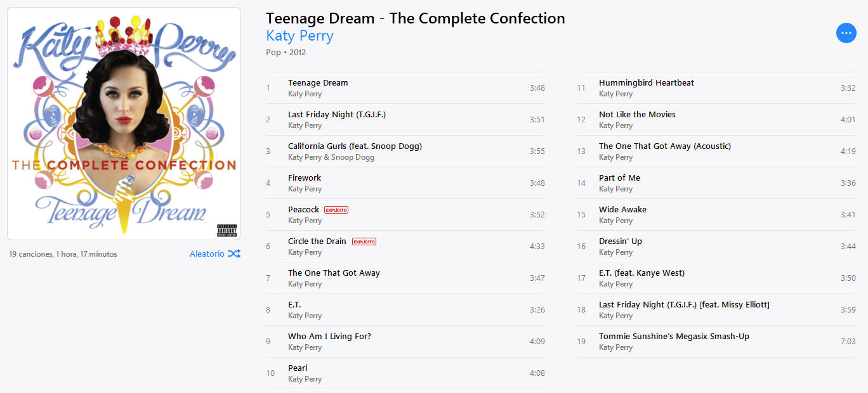Pick The One That Got Away (Acoustic)
Image resolution: width=868 pixels, height=393 pixels.
coord(716,151)
